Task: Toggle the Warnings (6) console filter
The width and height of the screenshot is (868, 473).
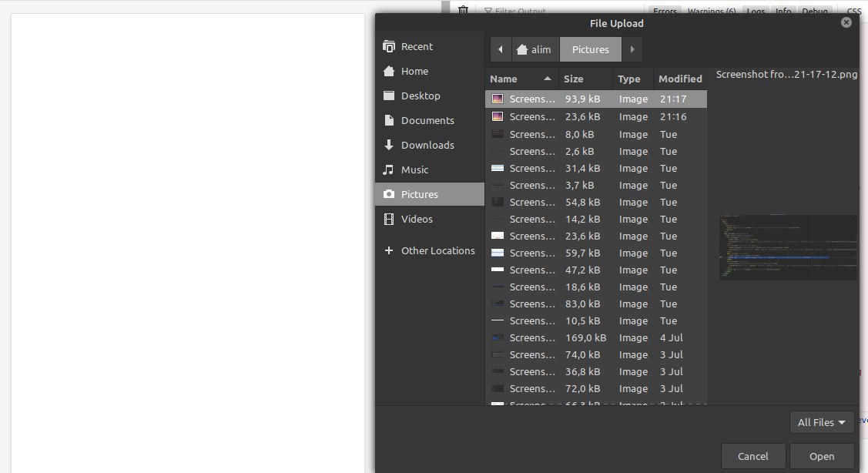Action: point(712,11)
